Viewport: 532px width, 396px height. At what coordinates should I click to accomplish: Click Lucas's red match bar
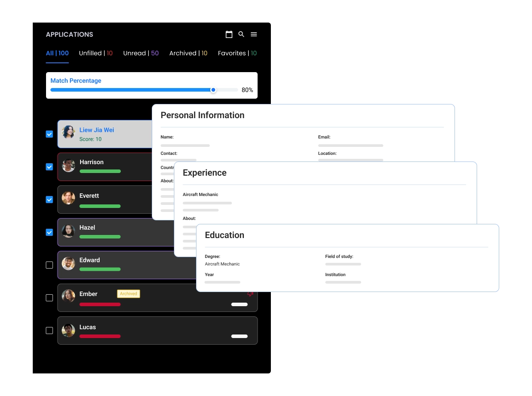coord(100,336)
